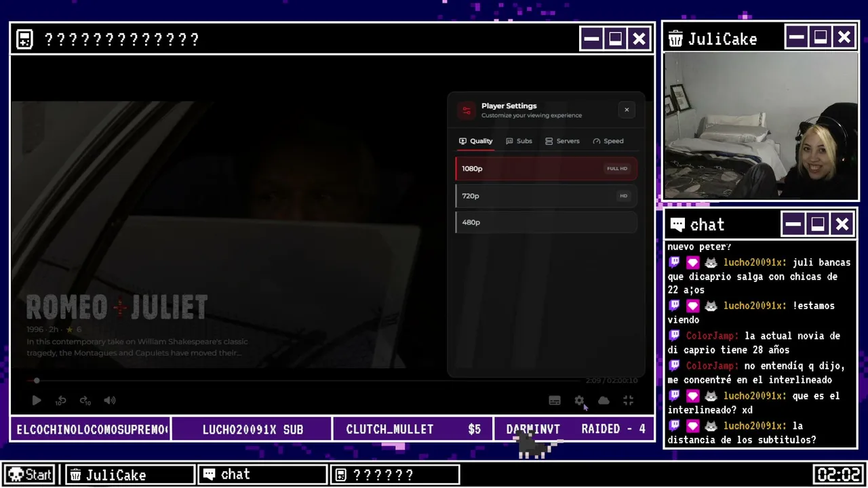
Task: Maximize the chat window
Action: (x=818, y=224)
